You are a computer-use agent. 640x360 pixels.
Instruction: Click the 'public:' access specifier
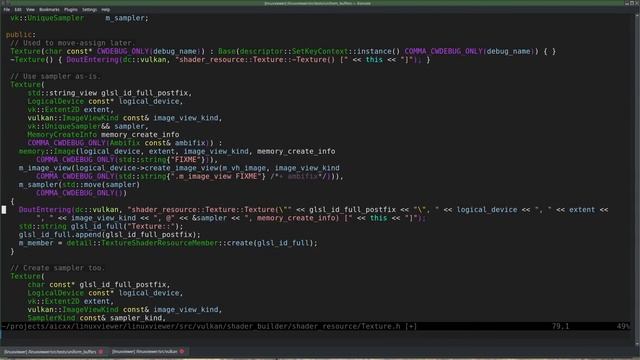[x=21, y=35]
